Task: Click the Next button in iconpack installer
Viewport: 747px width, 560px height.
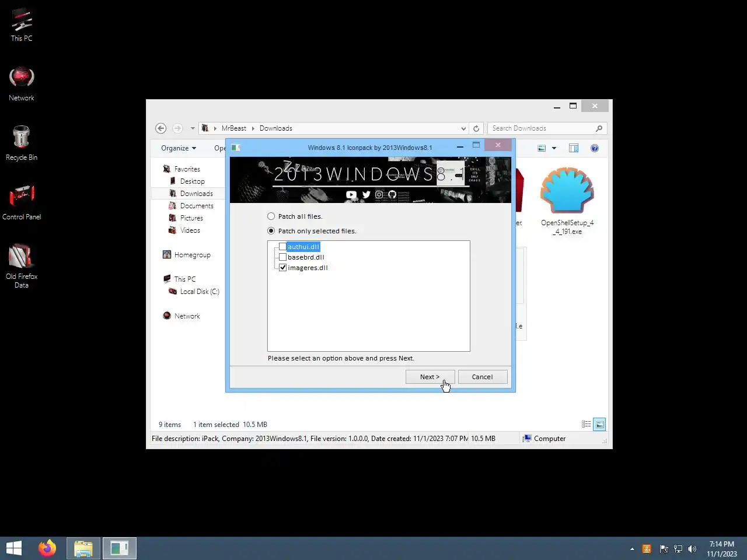Action: tap(430, 377)
